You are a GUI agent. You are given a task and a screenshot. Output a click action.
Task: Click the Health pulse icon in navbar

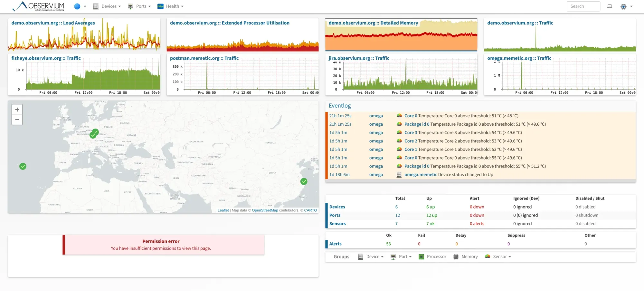(x=160, y=6)
